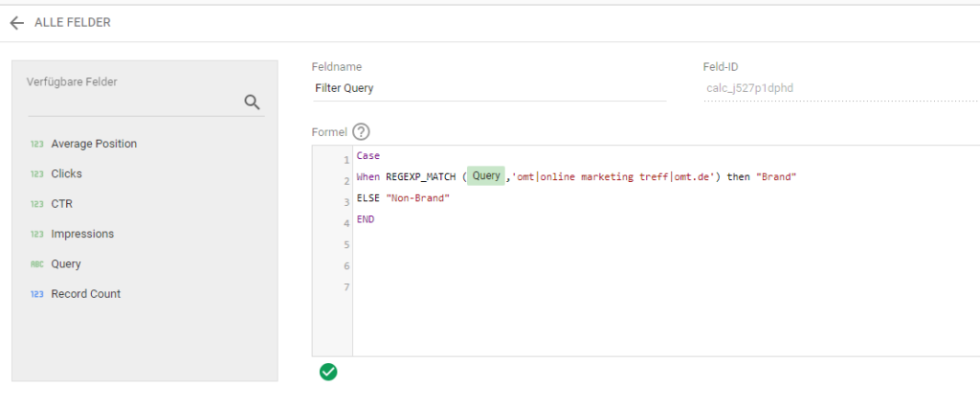
Task: Click the word Case in formula line 1
Action: pyautogui.click(x=368, y=156)
